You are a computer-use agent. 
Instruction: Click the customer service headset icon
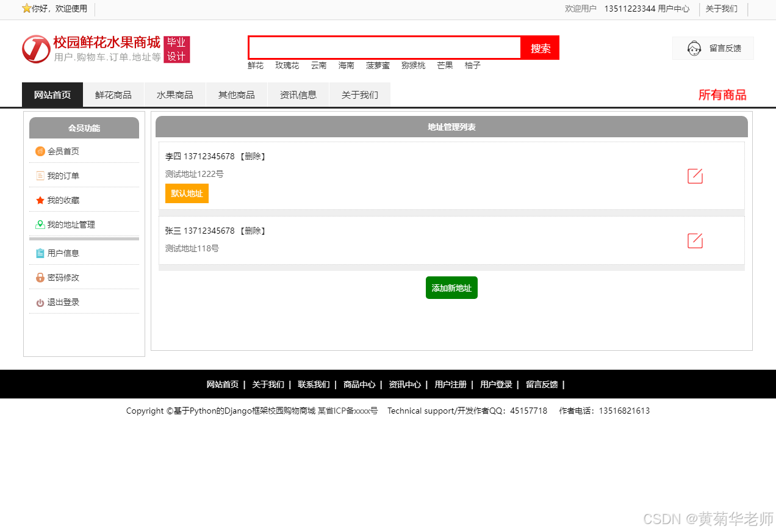pos(694,48)
